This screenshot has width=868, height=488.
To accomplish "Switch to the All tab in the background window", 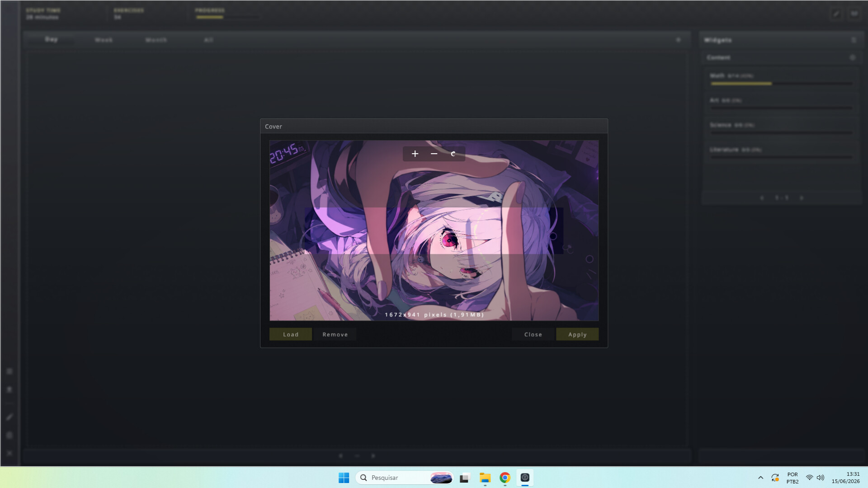I will (208, 40).
